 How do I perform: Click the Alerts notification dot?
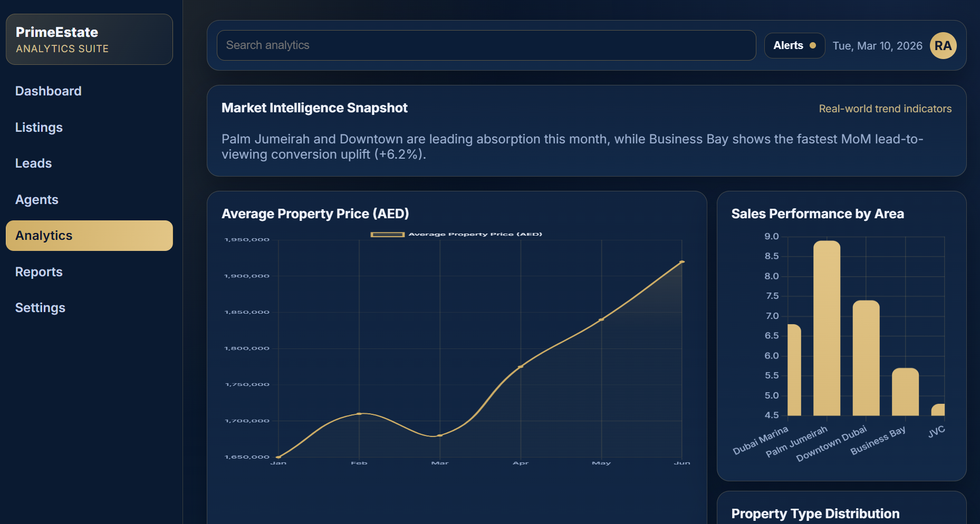tap(813, 45)
